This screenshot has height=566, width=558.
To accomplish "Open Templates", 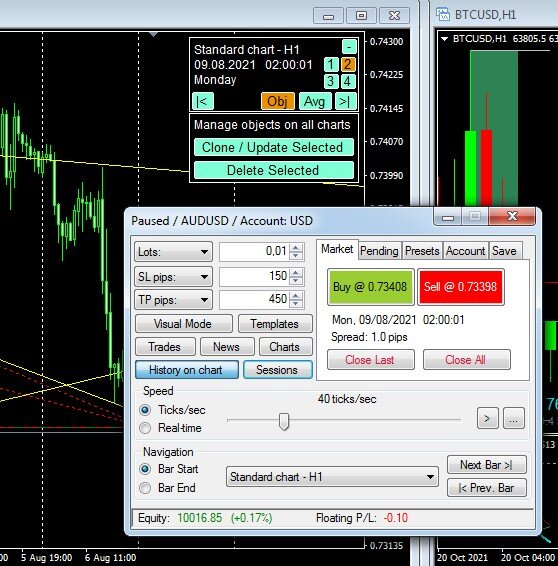I will pyautogui.click(x=275, y=324).
